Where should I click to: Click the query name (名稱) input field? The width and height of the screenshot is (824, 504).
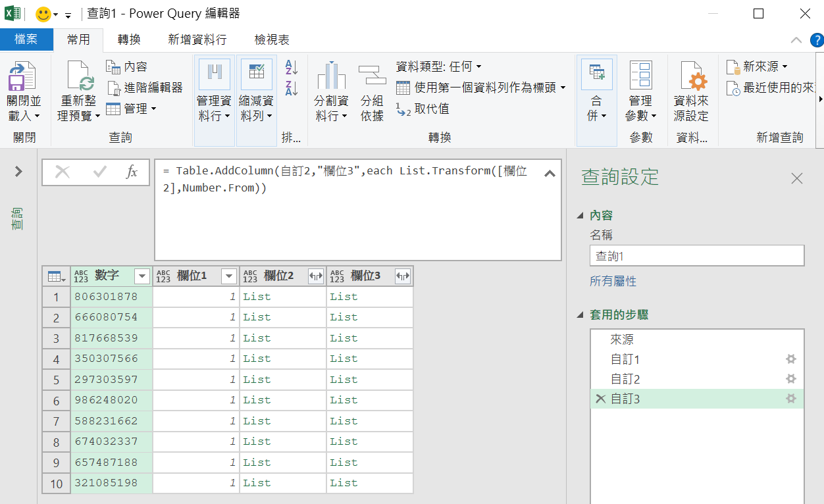click(x=697, y=256)
